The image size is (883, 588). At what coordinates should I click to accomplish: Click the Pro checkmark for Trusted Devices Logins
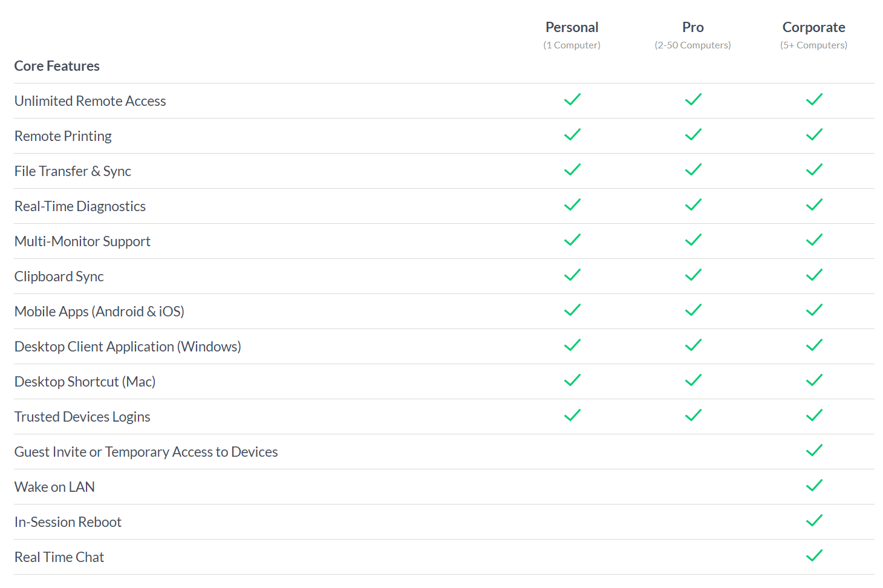click(693, 416)
